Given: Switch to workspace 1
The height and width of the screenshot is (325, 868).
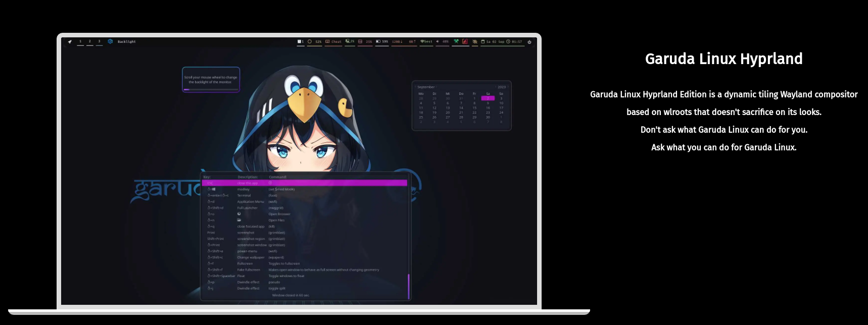Looking at the screenshot, I should (80, 42).
